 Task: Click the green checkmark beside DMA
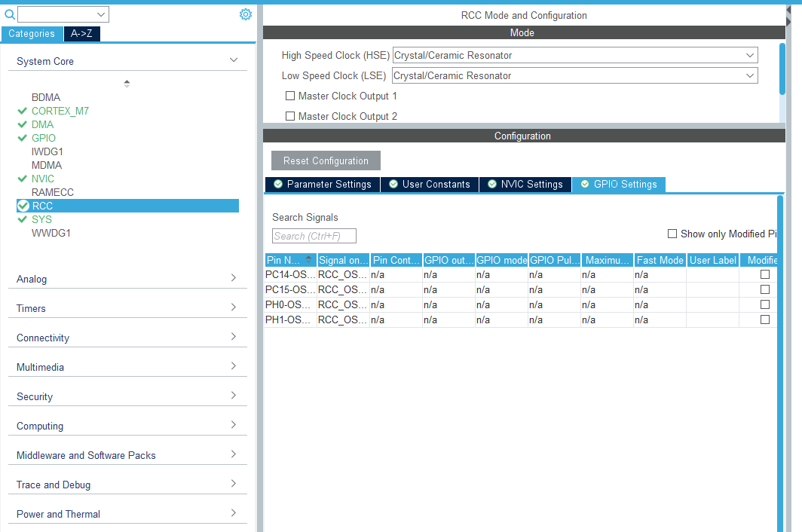click(22, 124)
